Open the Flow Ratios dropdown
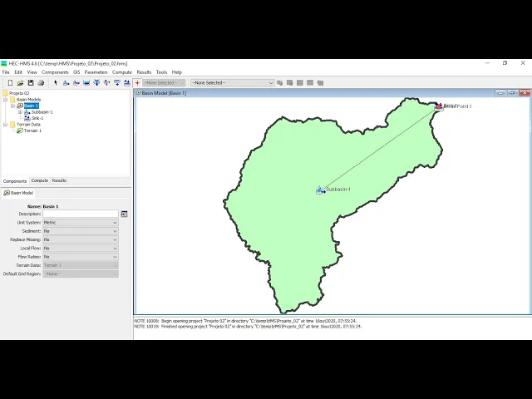 click(81, 257)
